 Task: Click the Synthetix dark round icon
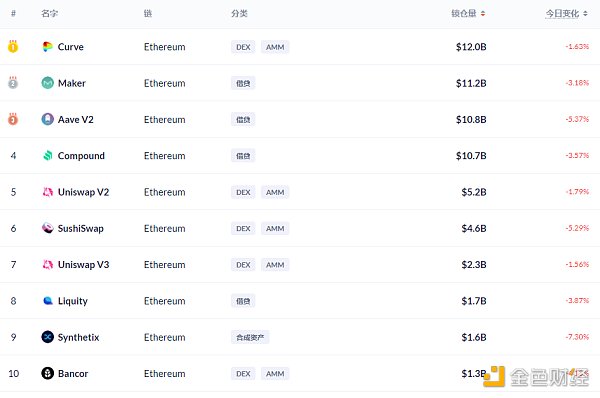point(47,337)
